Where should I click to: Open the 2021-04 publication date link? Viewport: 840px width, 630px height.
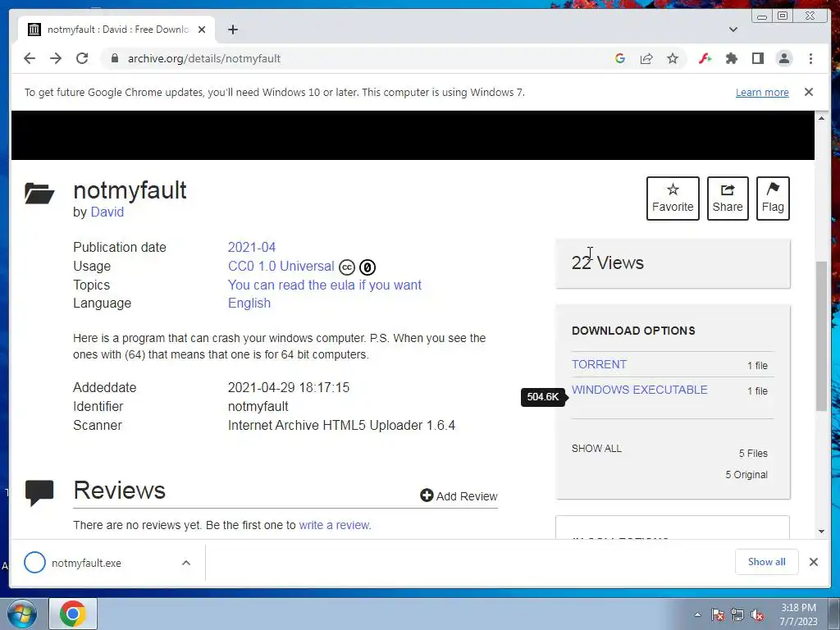pyautogui.click(x=252, y=247)
